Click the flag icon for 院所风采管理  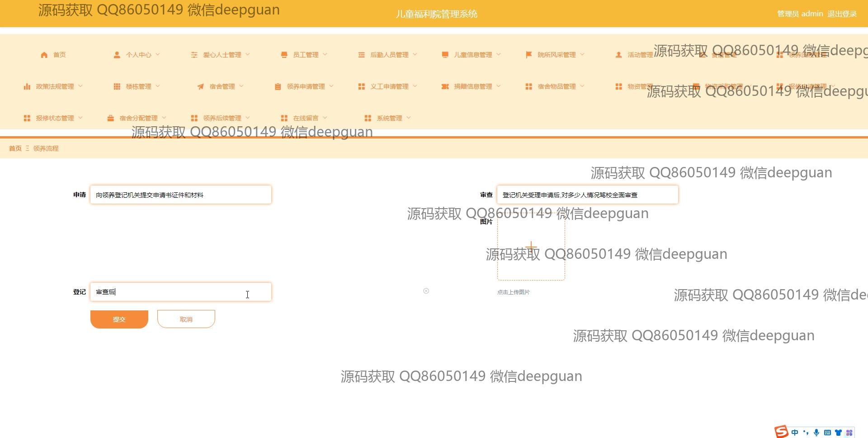click(528, 55)
